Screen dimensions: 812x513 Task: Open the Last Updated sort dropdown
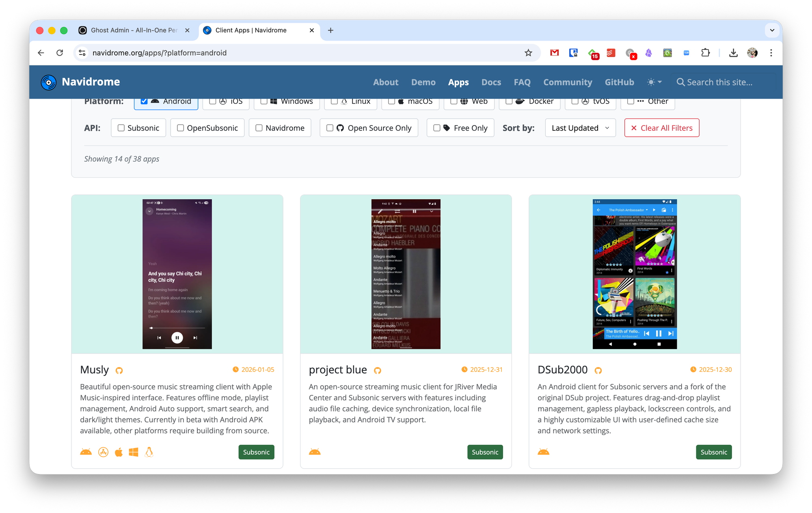(x=580, y=128)
